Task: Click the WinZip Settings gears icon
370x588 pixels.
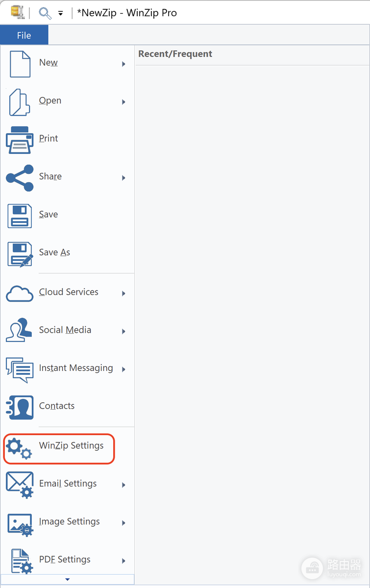Action: coord(19,447)
